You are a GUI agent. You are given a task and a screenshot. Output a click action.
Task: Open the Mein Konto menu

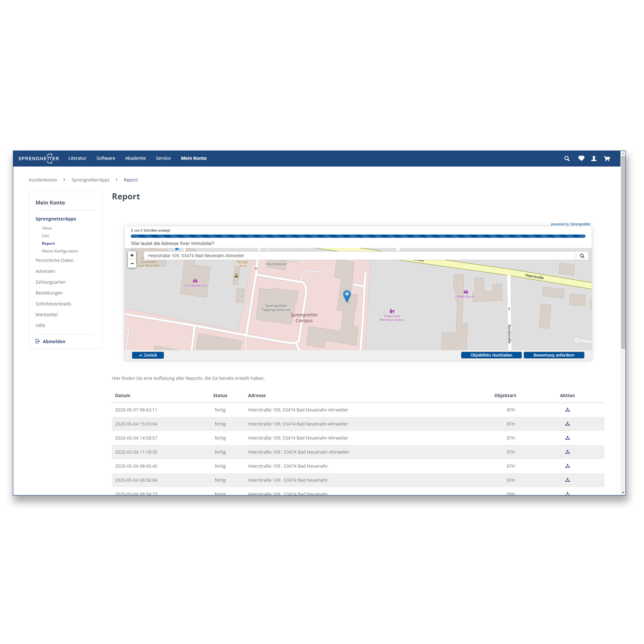194,158
